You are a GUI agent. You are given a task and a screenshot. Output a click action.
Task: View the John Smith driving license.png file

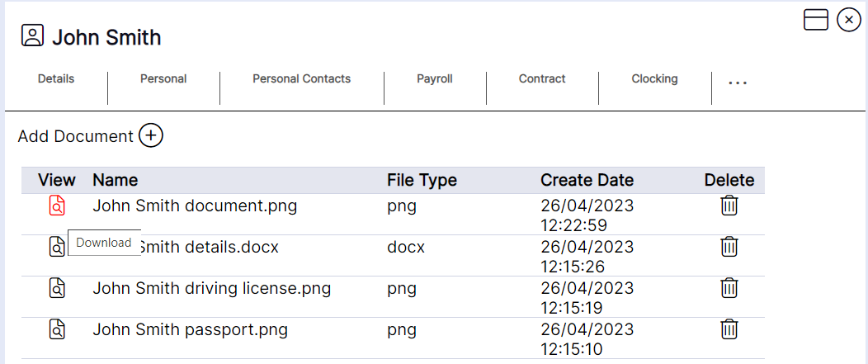[56, 287]
